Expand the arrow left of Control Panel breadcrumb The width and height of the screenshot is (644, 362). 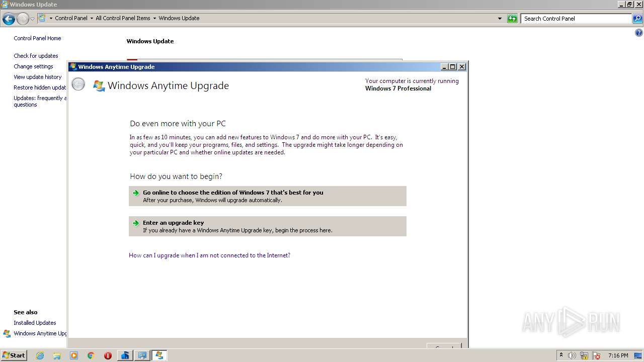click(x=51, y=19)
